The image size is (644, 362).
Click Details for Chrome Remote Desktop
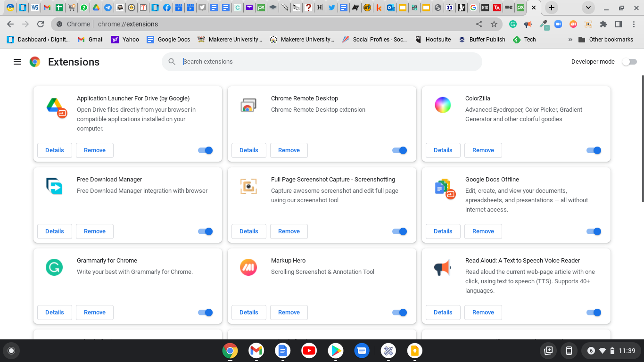[249, 150]
